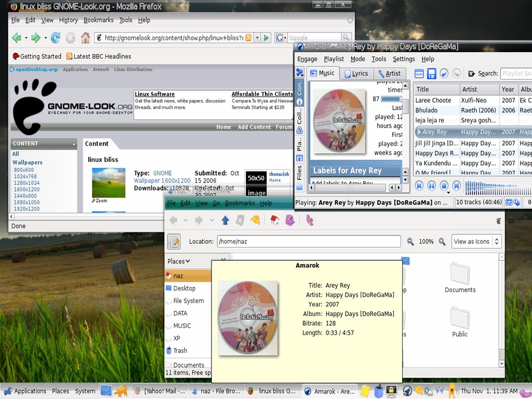
Task: Sort the Amarok playlist by the Title column
Action: click(436, 89)
